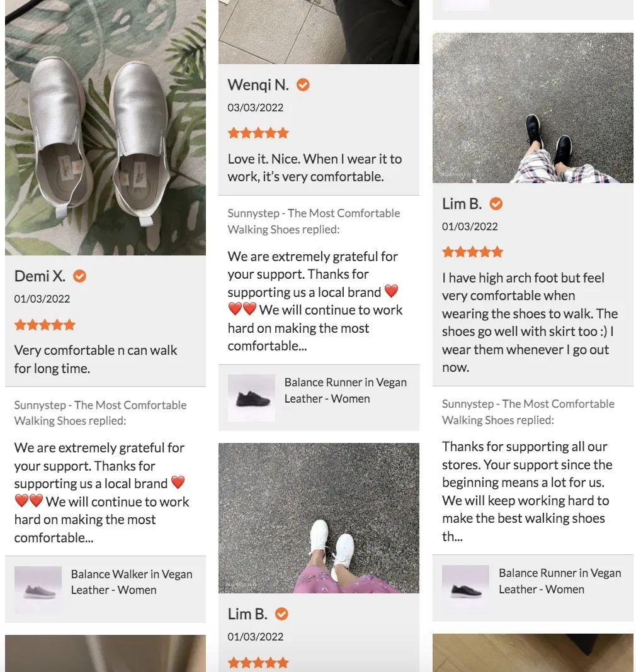636x672 pixels.
Task: Click star rating in Wenqi N. review
Action: click(258, 133)
